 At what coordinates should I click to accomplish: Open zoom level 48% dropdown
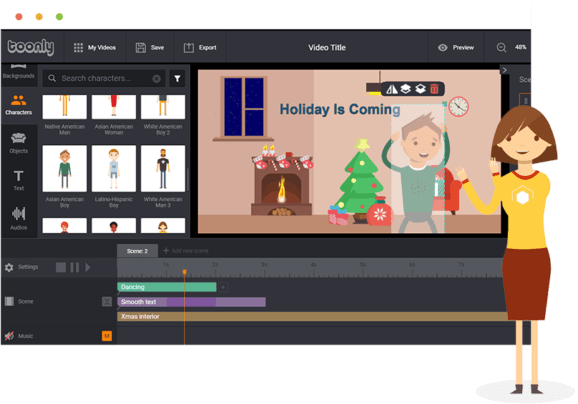pos(520,47)
